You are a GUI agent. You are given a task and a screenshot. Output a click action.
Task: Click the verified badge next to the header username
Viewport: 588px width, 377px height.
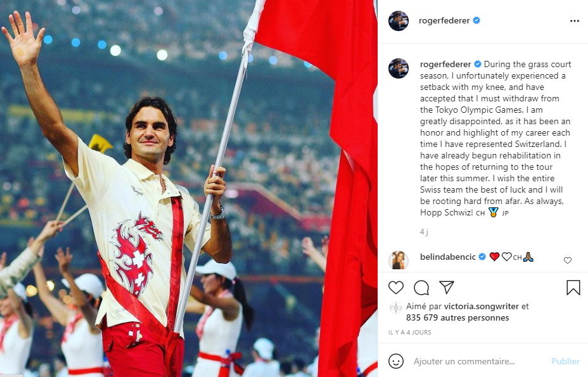click(x=476, y=21)
